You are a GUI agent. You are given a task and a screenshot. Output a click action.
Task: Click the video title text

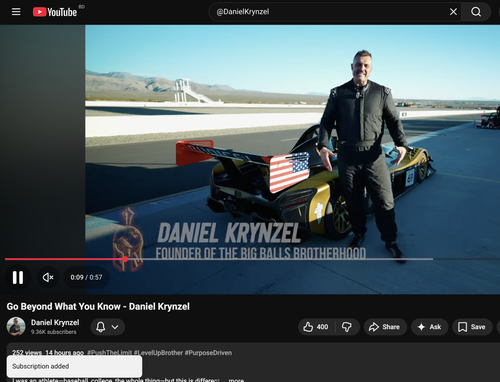98,306
